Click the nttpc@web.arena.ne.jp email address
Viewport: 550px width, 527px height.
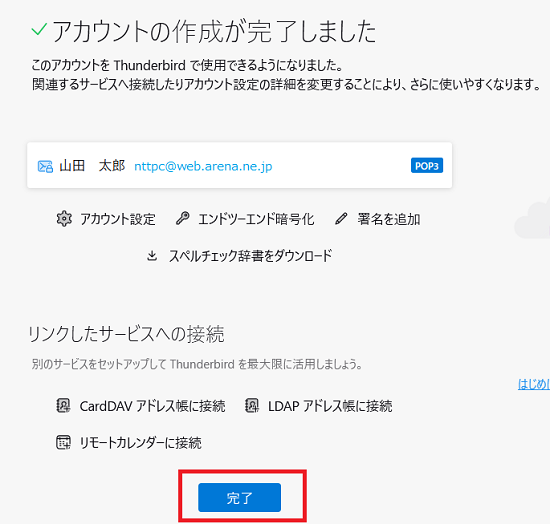[203, 166]
